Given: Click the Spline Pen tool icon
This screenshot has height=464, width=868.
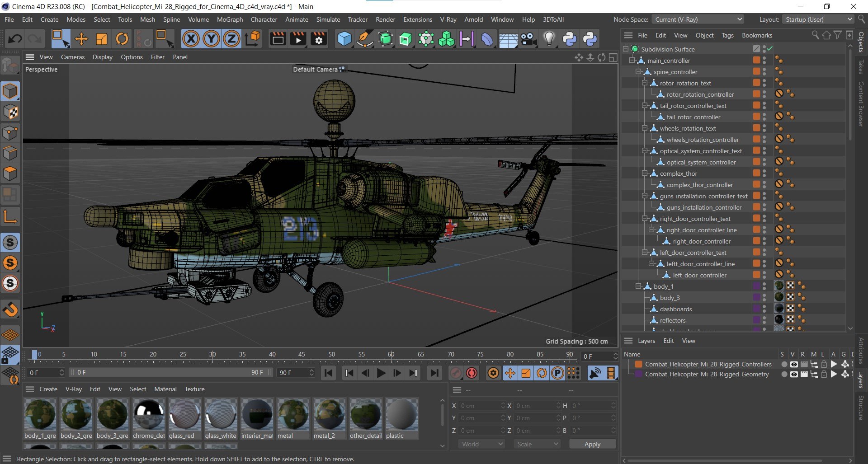Looking at the screenshot, I should point(365,39).
